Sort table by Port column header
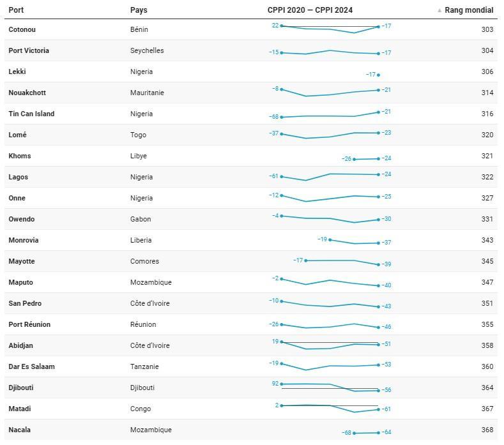The width and height of the screenshot is (504, 445). click(x=16, y=10)
